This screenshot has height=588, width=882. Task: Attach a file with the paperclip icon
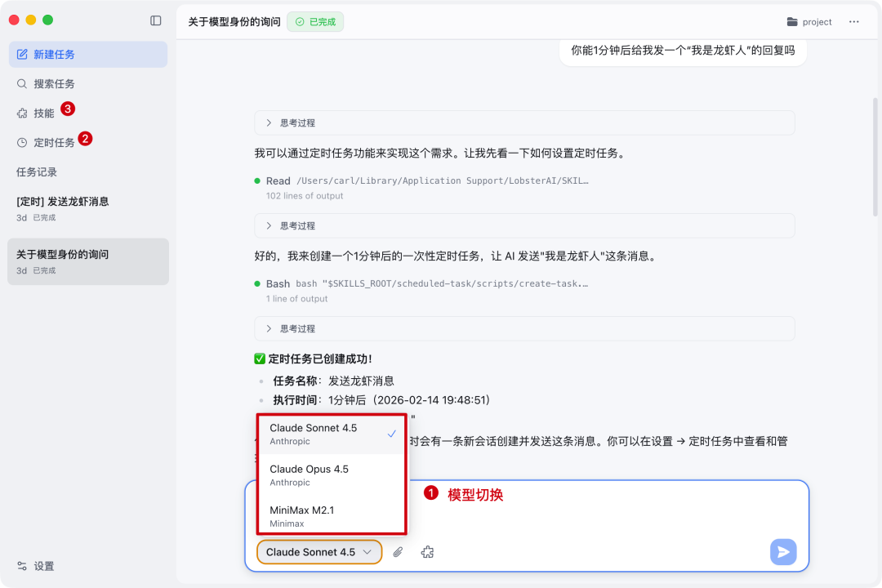399,552
